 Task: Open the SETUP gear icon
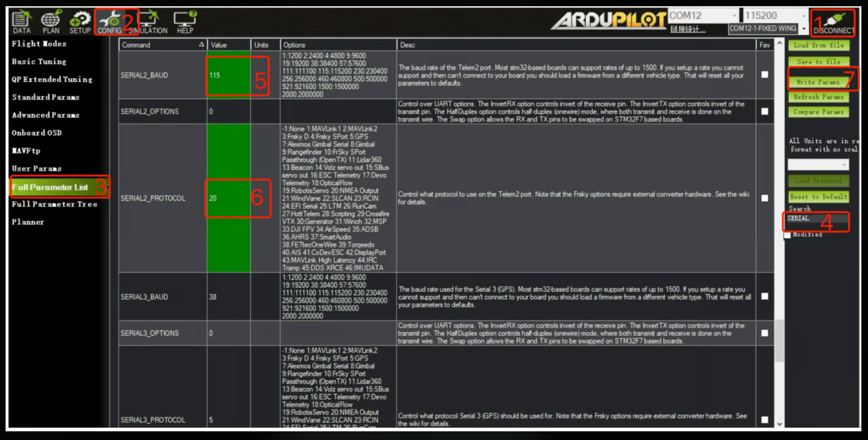pyautogui.click(x=80, y=22)
